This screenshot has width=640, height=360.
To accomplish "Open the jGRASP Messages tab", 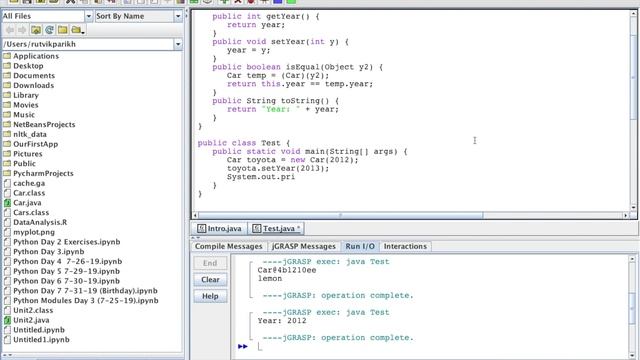I will [x=303, y=247].
